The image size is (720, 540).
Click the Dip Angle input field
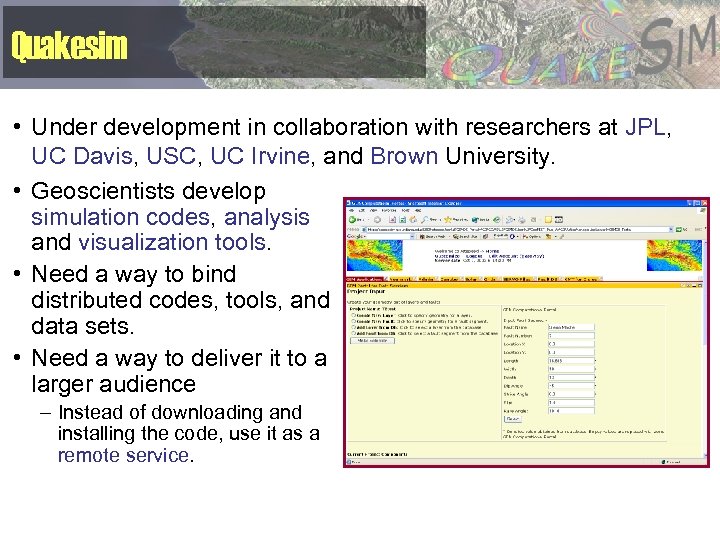point(571,386)
